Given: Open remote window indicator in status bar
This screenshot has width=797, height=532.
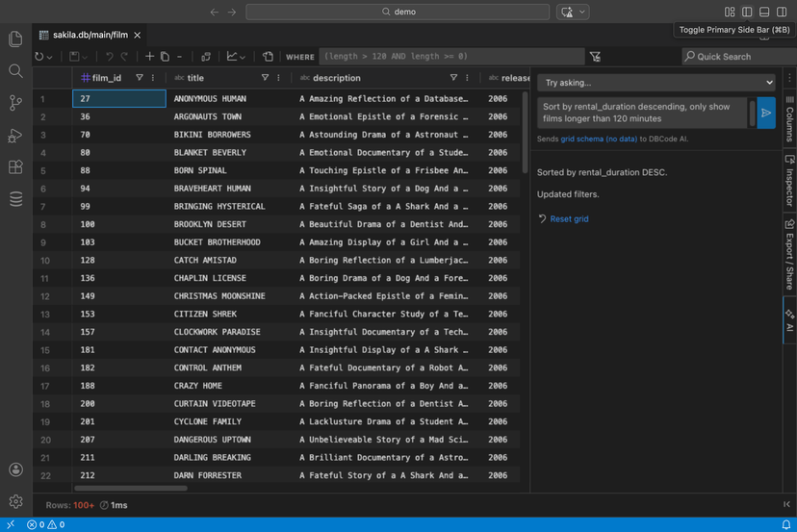Looking at the screenshot, I should pyautogui.click(x=11, y=524).
